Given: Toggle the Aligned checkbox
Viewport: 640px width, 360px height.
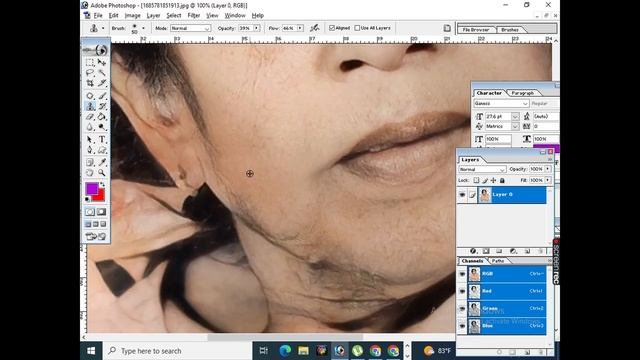Looking at the screenshot, I should (332, 28).
